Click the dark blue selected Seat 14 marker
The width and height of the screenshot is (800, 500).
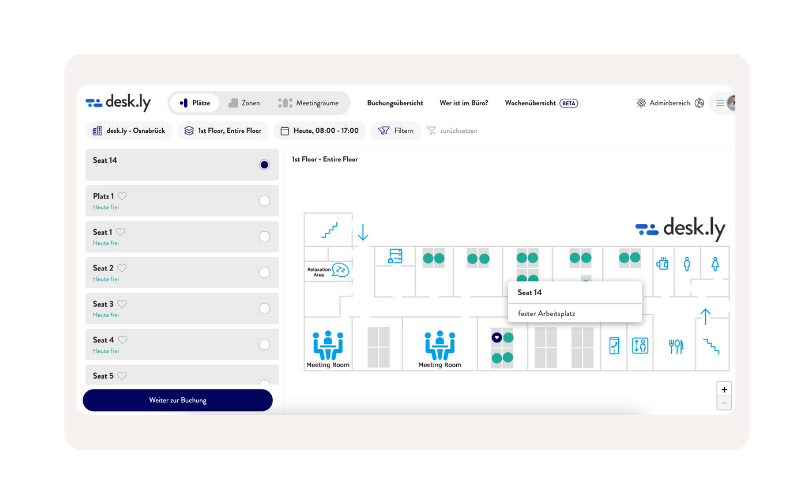pos(497,337)
